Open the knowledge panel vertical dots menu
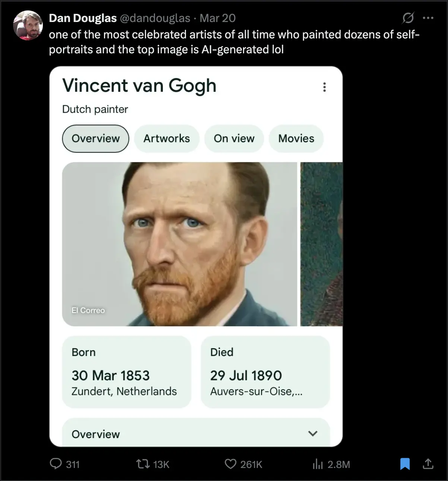 (x=324, y=87)
